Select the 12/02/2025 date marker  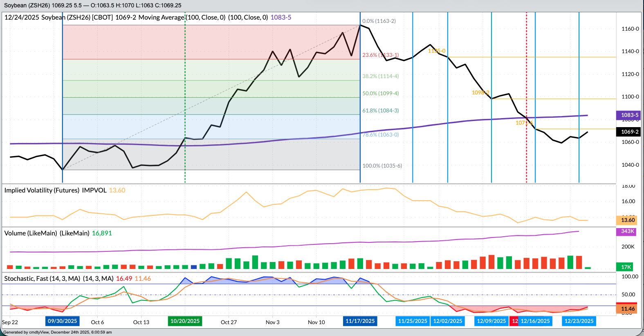tap(448, 321)
